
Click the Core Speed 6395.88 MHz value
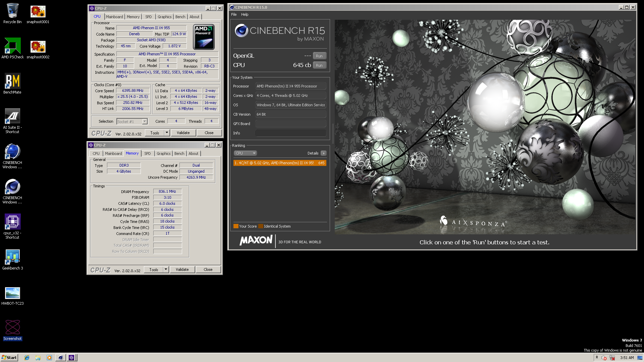(x=133, y=90)
